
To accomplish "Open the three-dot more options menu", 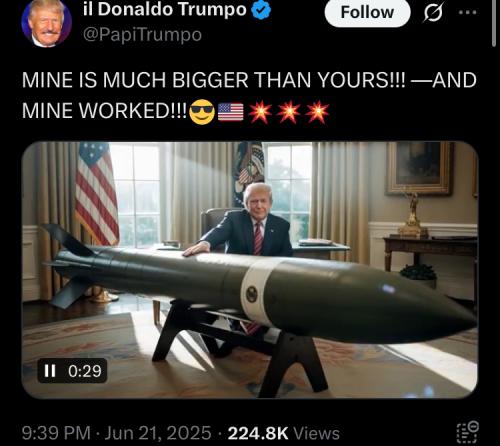I will point(467,13).
